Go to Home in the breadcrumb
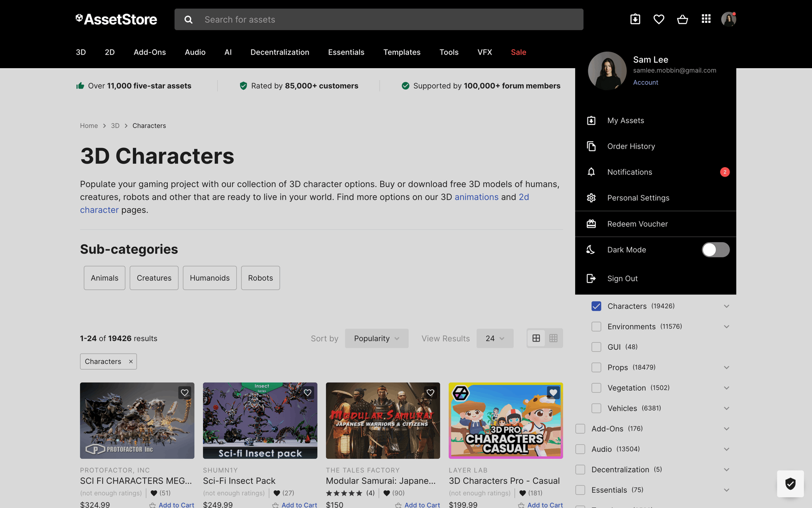 pos(89,126)
